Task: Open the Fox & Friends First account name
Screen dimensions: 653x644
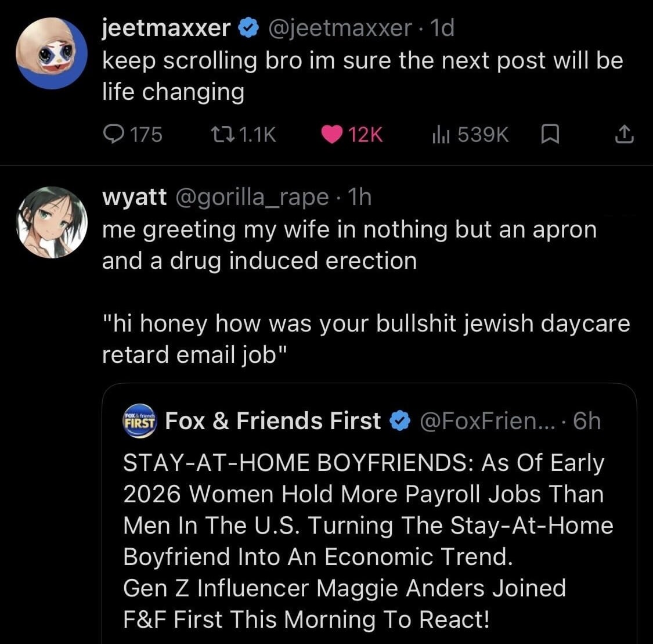Action: pyautogui.click(x=273, y=421)
